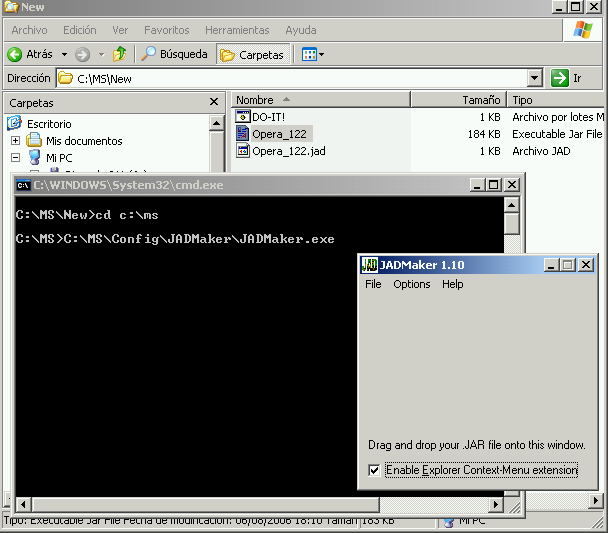Open the Dirección address bar dropdown

click(534, 78)
